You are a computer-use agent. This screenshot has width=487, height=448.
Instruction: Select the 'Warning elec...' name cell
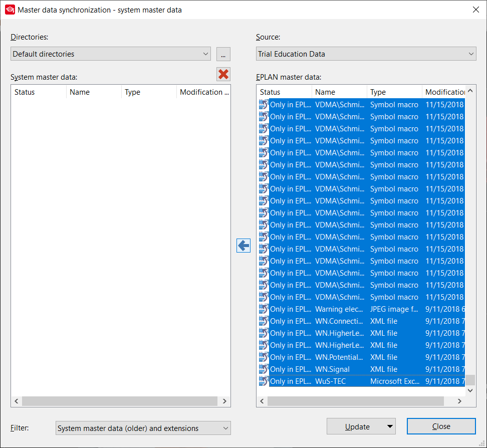[339, 309]
